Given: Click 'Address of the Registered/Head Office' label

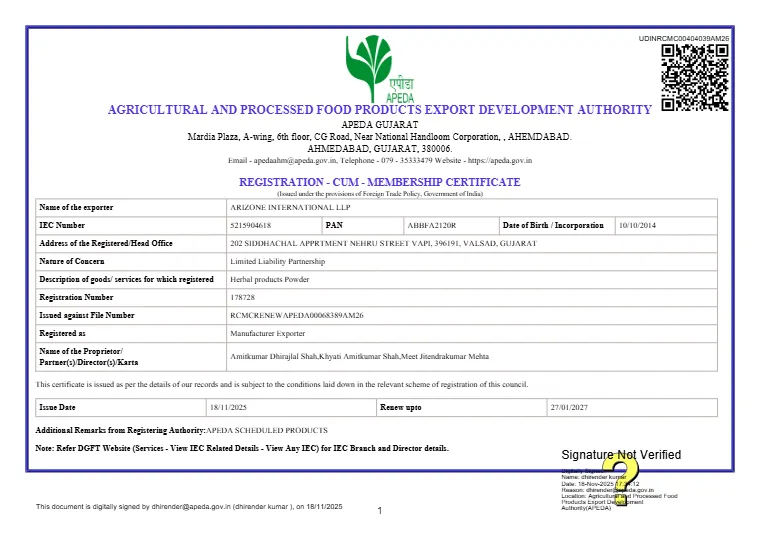Looking at the screenshot, I should [106, 243].
